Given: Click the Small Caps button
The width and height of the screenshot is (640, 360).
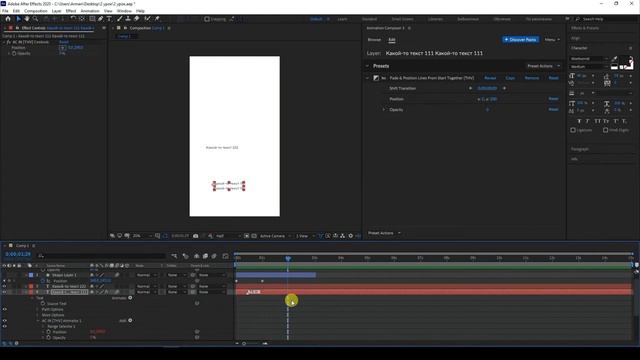Looking at the screenshot, I should tap(606, 121).
